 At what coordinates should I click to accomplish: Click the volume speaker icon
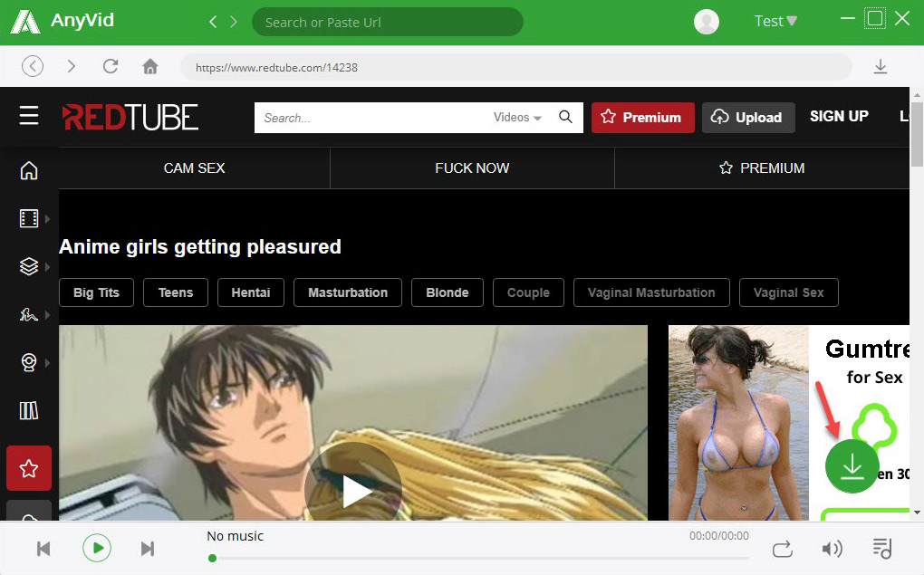click(x=832, y=549)
